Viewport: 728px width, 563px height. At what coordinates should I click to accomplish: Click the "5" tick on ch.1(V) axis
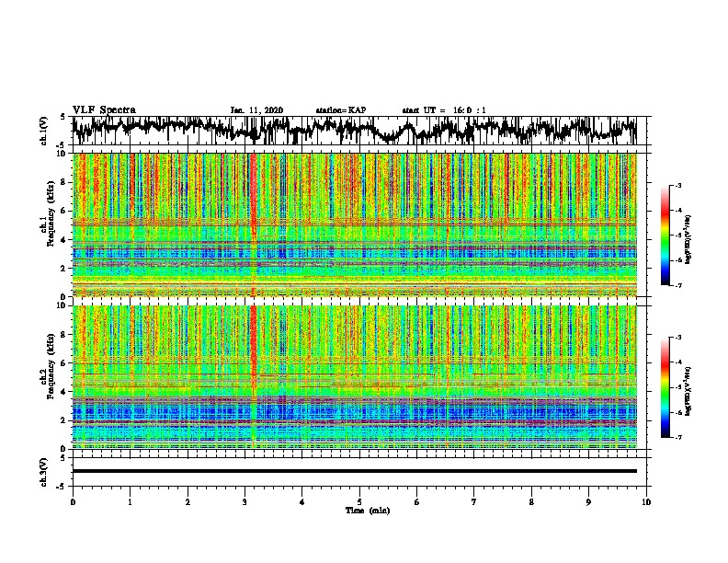(x=63, y=117)
